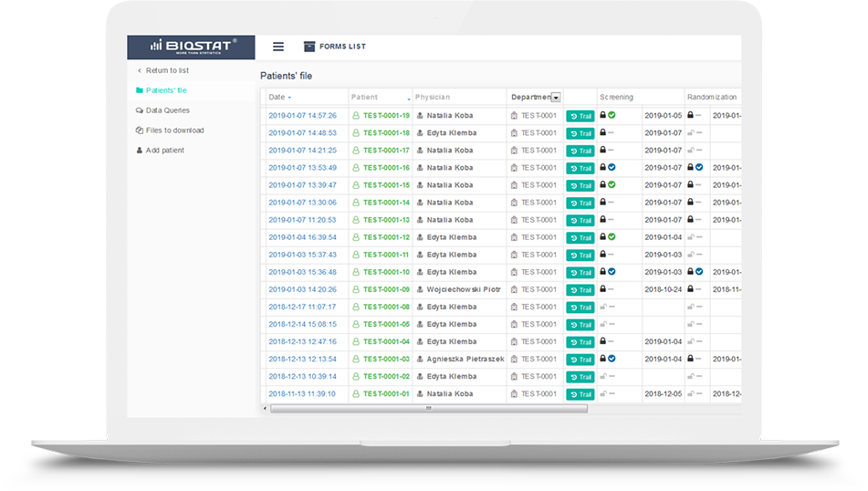Click randomization open lock for TEST-0001-02
The image size is (868, 491).
click(691, 376)
